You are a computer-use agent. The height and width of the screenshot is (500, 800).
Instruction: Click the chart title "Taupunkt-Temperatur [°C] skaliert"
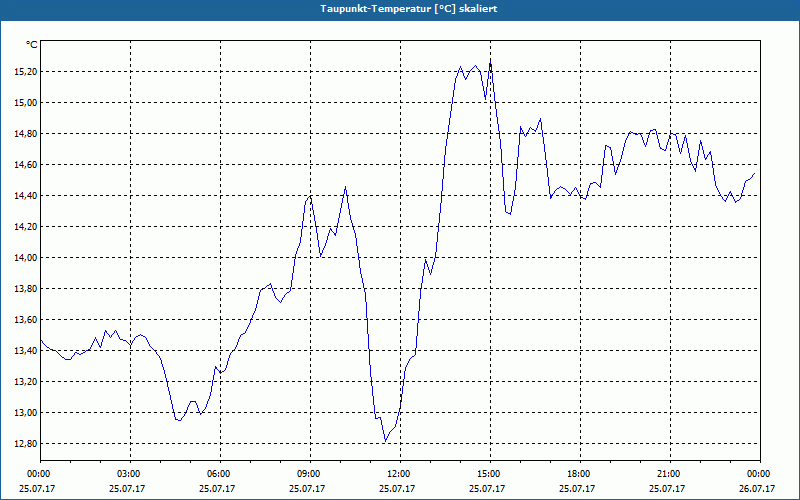[409, 9]
